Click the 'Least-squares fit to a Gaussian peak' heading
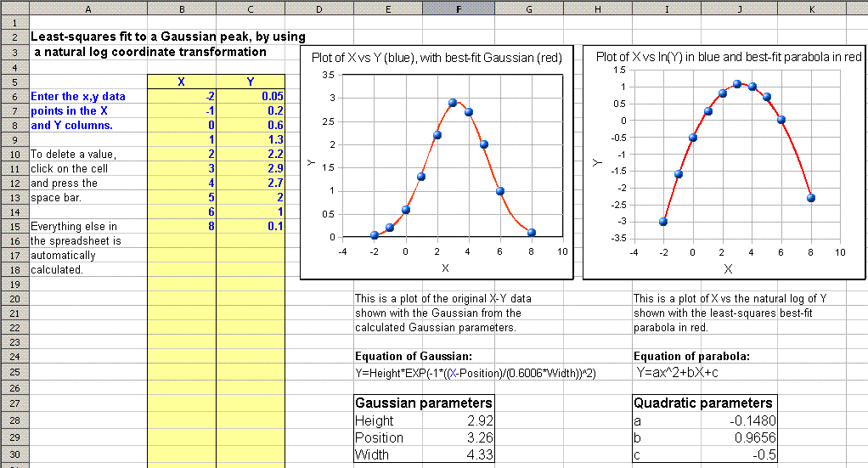 click(x=167, y=37)
